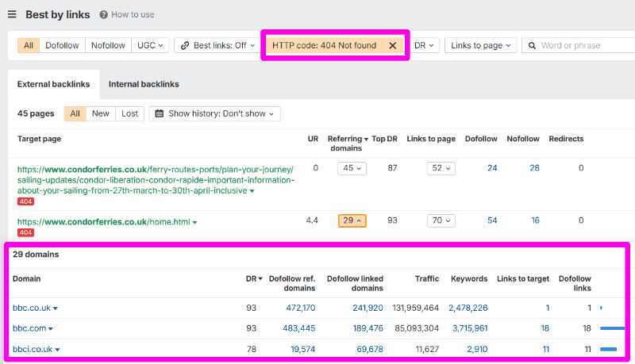Viewport: 635px width, 364px height.
Task: Sort by UR column header
Action: tap(313, 139)
